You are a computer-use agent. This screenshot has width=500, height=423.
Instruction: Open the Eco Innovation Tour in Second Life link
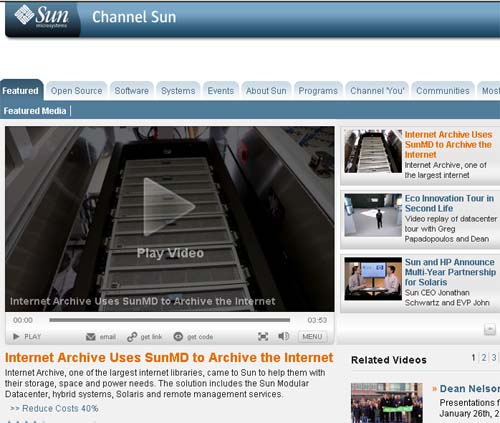[x=449, y=203]
